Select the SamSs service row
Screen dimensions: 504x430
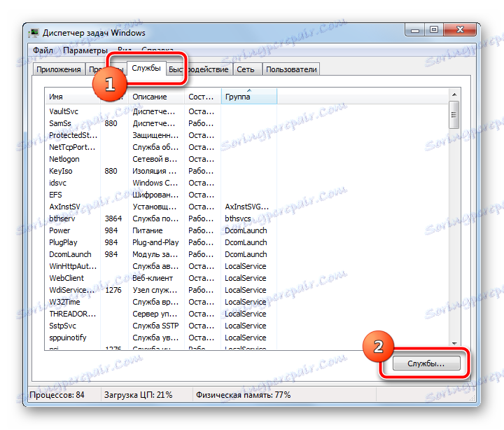(x=160, y=123)
